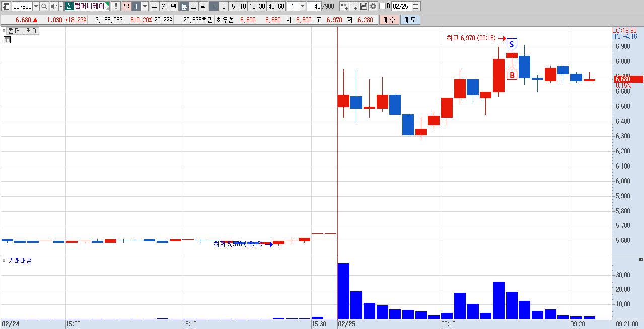This screenshot has width=644, height=329.
Task: Click the add candlestick indicator icon
Action: tap(344, 6)
